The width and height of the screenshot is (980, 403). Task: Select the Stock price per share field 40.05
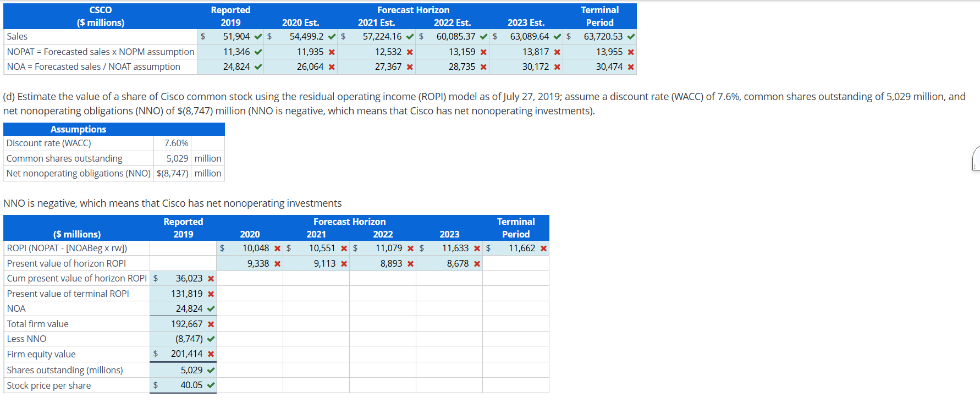pos(183,385)
